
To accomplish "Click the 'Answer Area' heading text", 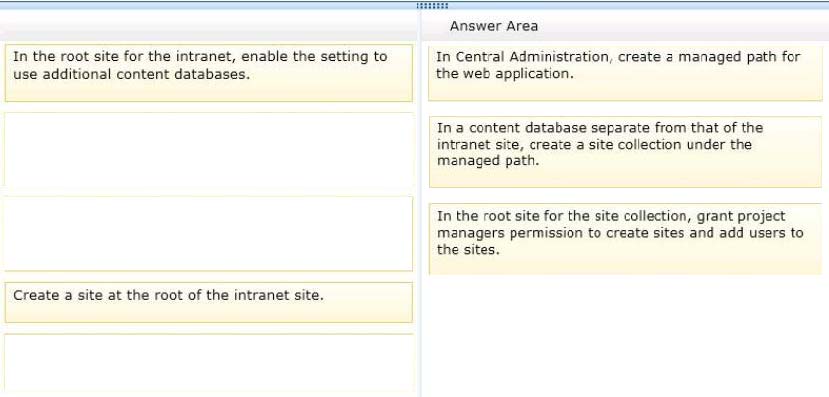I will pos(494,26).
